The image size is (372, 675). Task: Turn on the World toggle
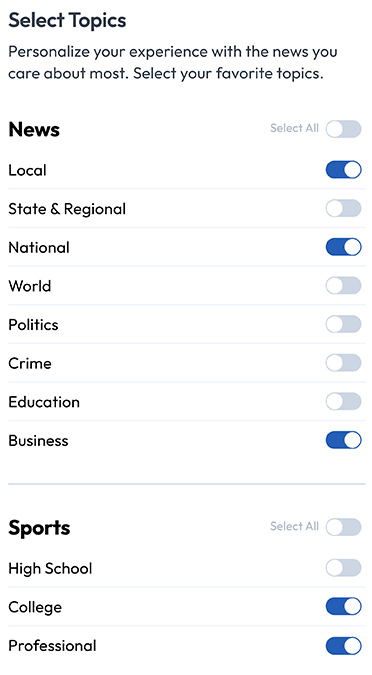(343, 286)
